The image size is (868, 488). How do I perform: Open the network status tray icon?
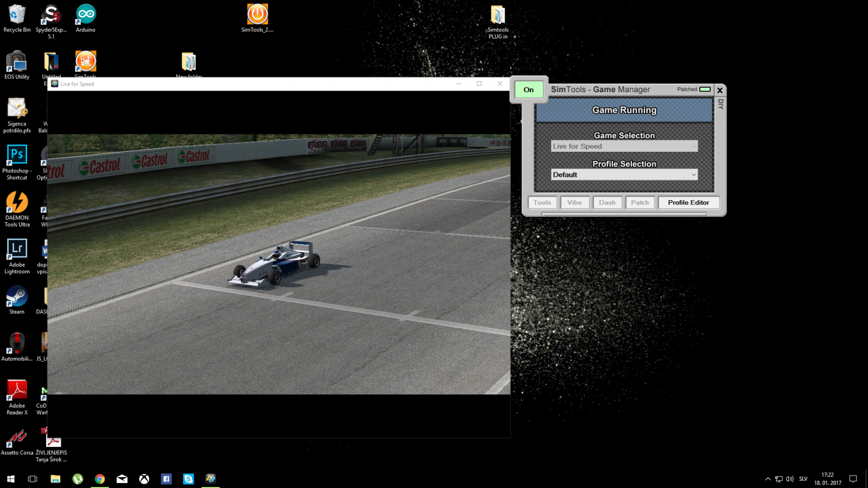pyautogui.click(x=779, y=479)
